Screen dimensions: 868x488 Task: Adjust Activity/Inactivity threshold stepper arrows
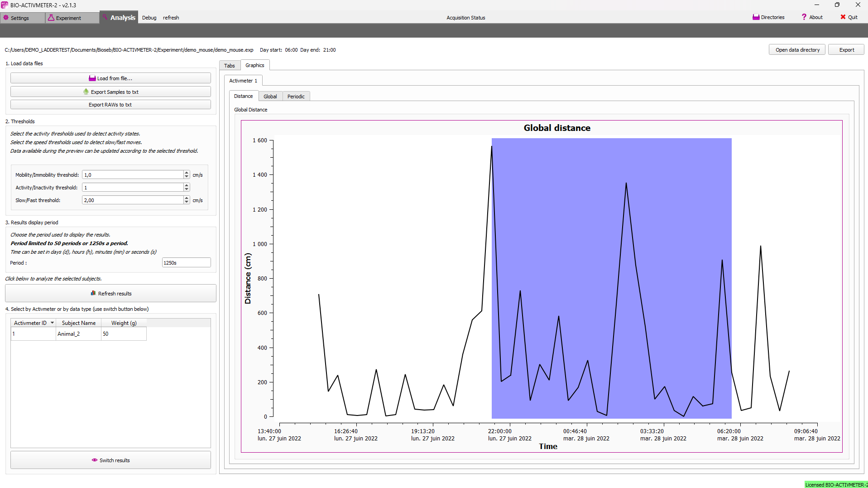pos(187,188)
